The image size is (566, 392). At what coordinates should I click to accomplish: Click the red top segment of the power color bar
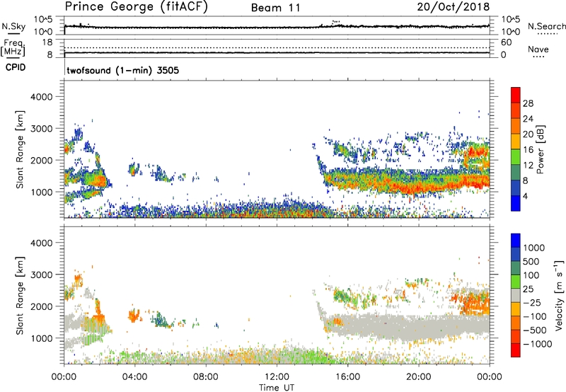516,95
